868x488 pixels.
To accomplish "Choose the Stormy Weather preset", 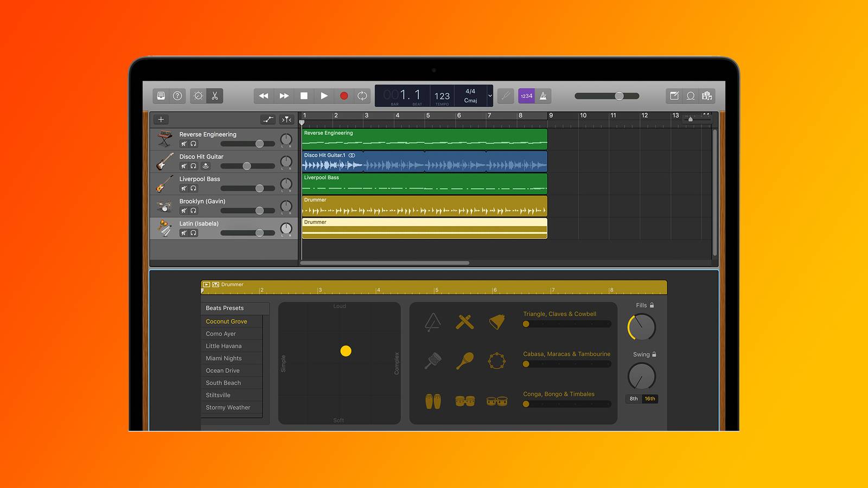I will coord(228,407).
